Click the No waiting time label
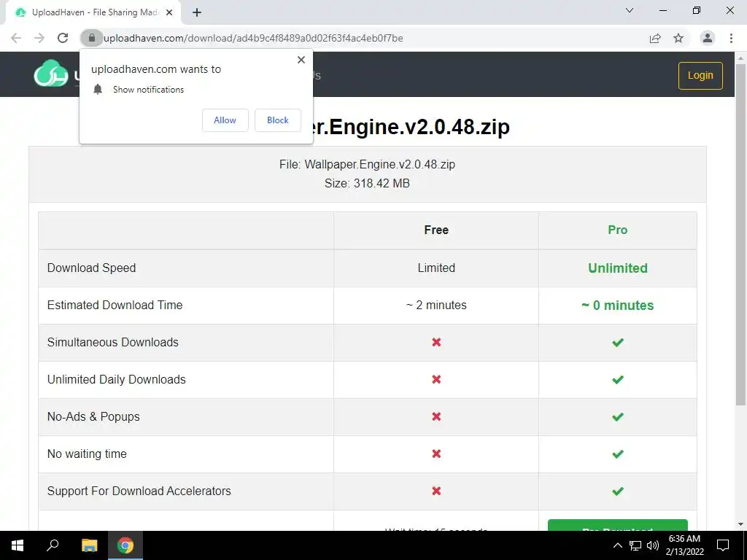The width and height of the screenshot is (747, 560). (x=87, y=454)
